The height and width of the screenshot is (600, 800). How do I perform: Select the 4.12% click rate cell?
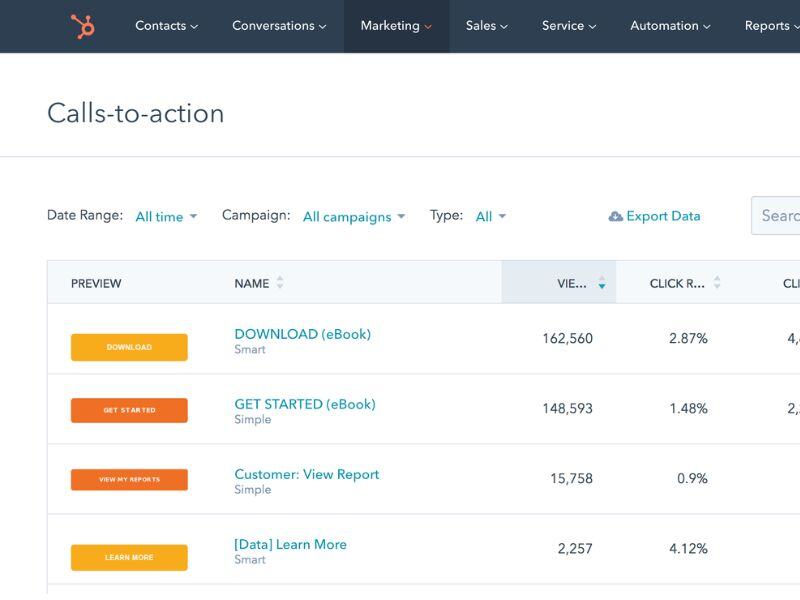[688, 548]
